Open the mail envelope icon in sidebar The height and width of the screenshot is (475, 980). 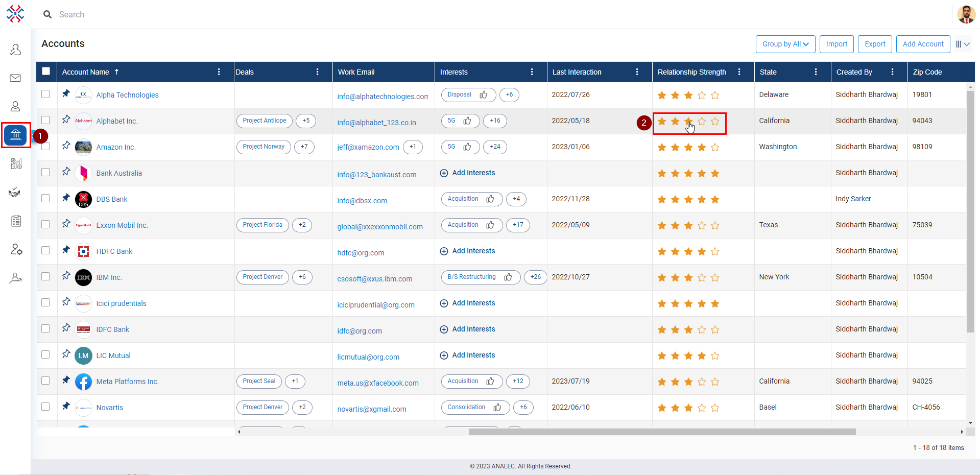(x=15, y=78)
